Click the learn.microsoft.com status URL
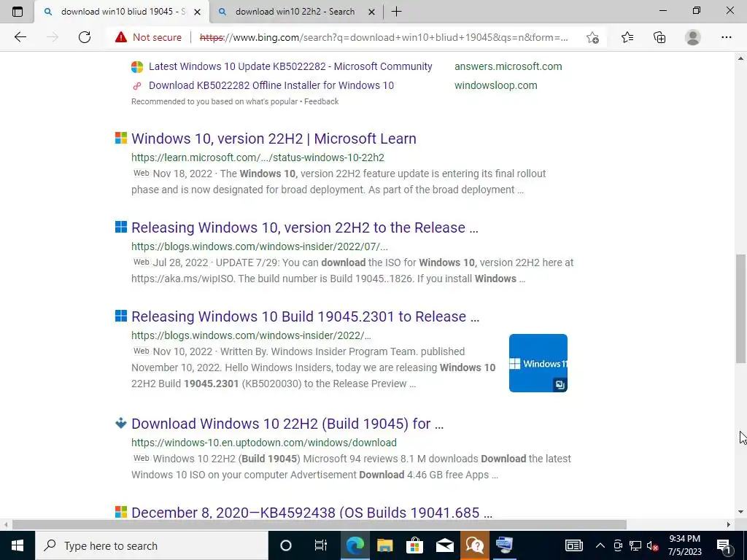Screen dimensions: 747x560 coord(258,157)
